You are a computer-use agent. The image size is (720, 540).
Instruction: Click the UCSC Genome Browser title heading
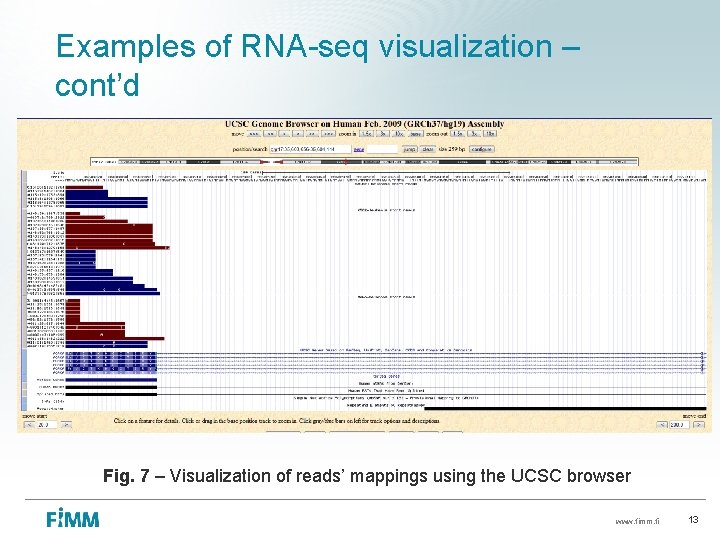pos(364,124)
